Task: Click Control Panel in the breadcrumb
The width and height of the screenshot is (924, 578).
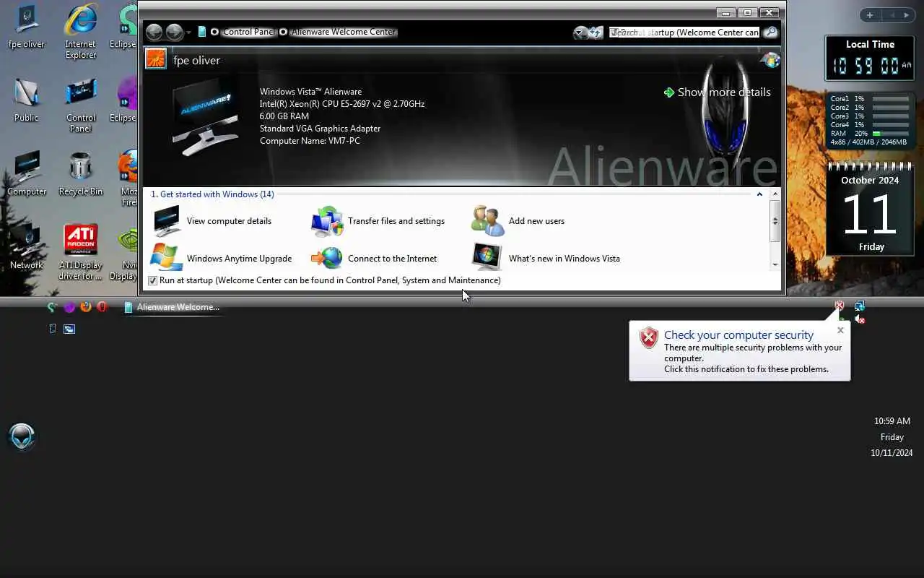Action: tap(248, 32)
